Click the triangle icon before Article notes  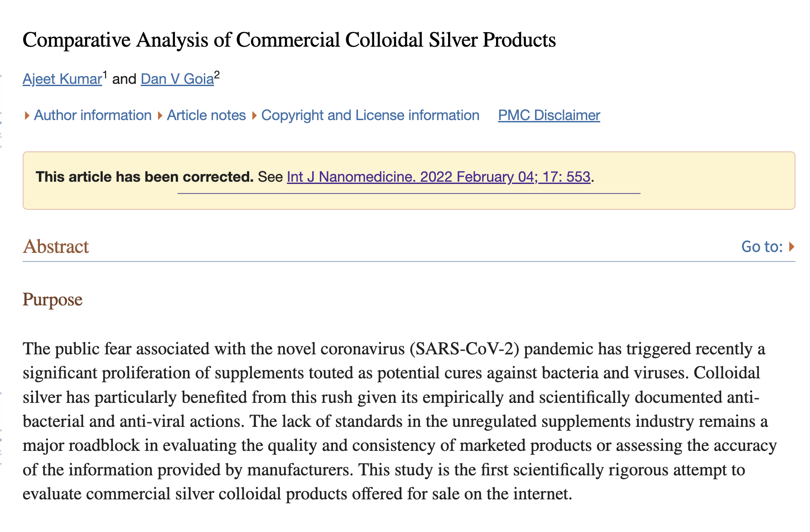(x=160, y=116)
